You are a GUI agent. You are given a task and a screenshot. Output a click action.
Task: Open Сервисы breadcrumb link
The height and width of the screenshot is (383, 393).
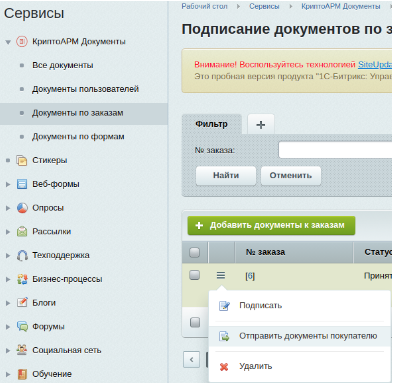(264, 6)
